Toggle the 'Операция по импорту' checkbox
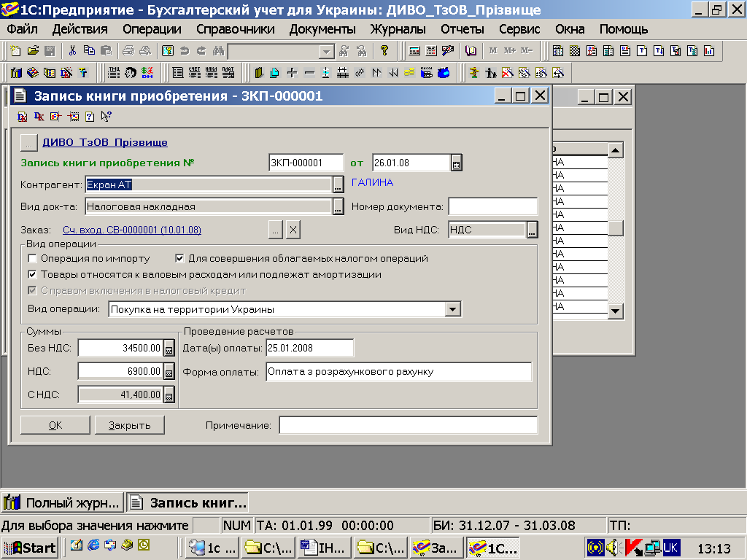This screenshot has height=560, width=747. 32,259
